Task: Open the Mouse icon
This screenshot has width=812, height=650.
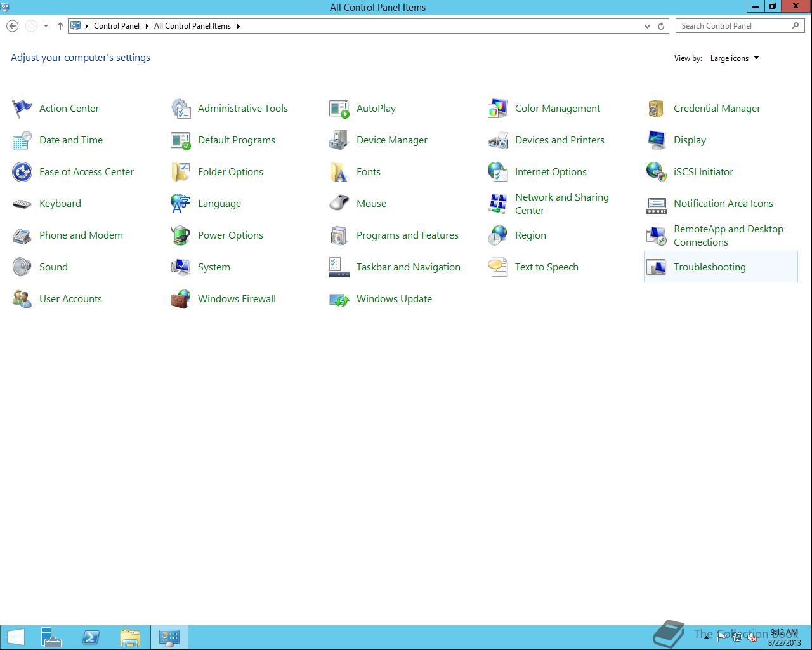Action: (x=339, y=204)
